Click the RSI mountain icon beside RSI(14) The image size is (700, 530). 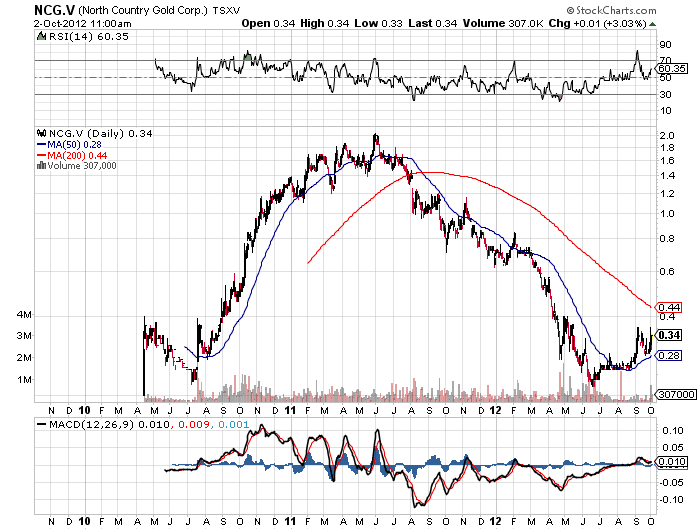41,36
